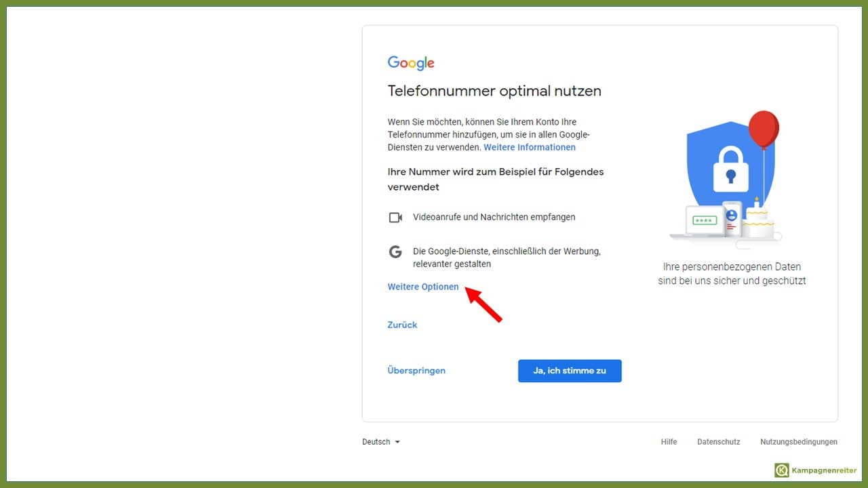Open the Datenschutz link
The height and width of the screenshot is (488, 868).
[x=718, y=442]
